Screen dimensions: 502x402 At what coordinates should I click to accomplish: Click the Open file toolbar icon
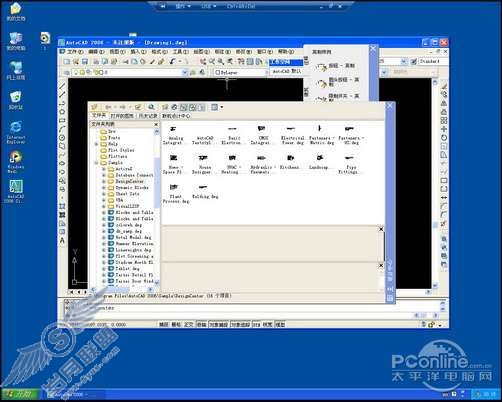click(76, 62)
